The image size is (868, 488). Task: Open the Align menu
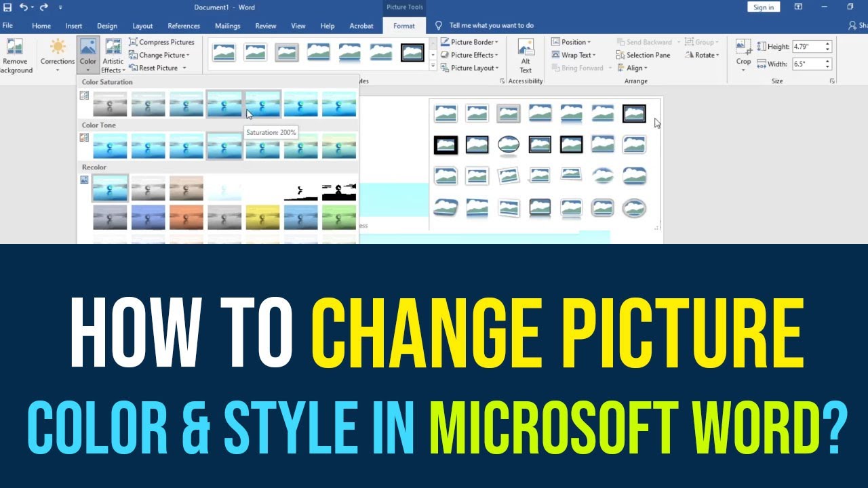pyautogui.click(x=633, y=68)
